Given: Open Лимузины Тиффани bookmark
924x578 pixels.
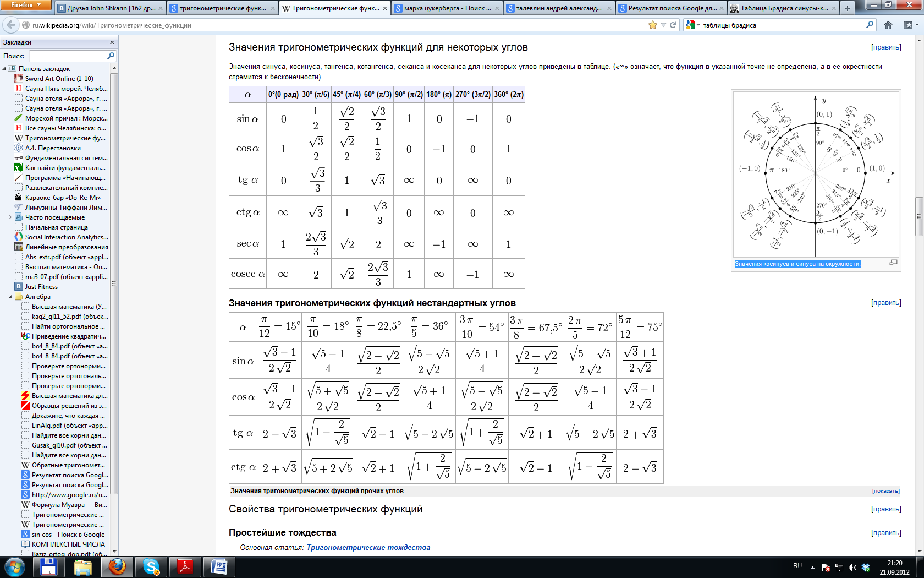Looking at the screenshot, I should (x=62, y=208).
